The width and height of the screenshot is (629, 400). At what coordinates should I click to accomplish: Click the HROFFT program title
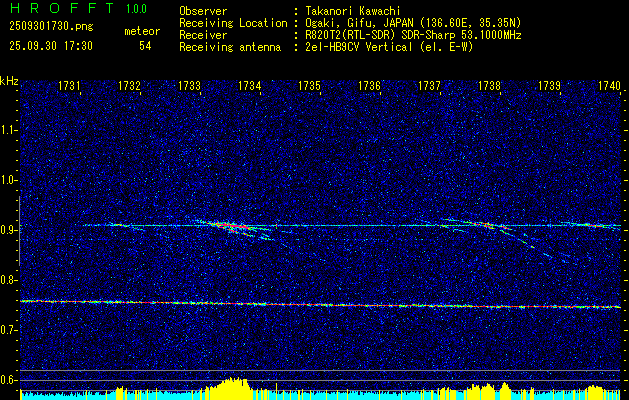62,8
